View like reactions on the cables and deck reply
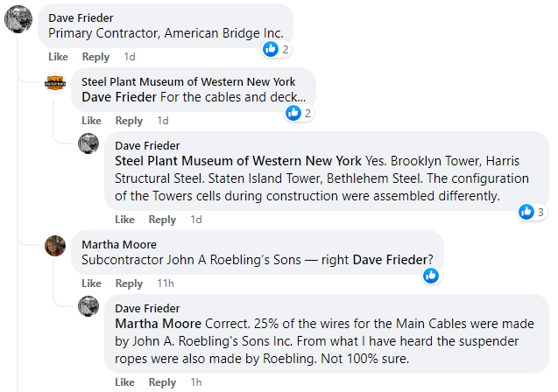558x392 pixels. 299,113
